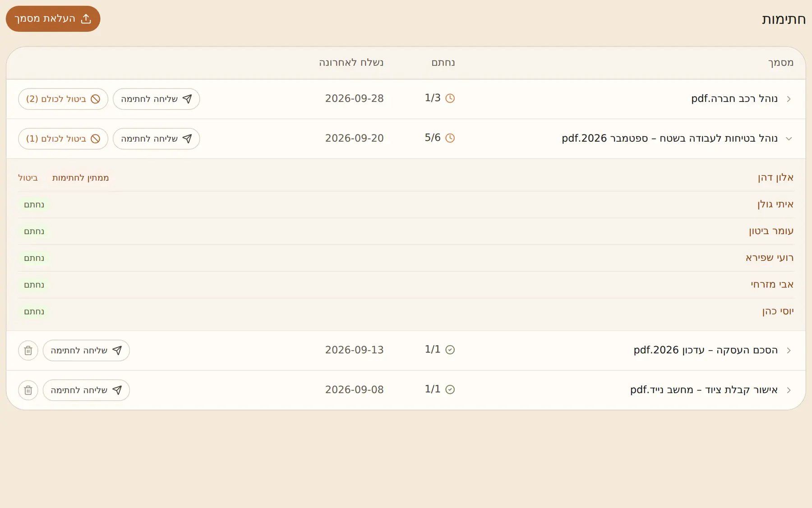The image size is (812, 508).
Task: Collapse the נוהל בטיחות לעבודה בשטח row chevron
Action: tap(789, 139)
